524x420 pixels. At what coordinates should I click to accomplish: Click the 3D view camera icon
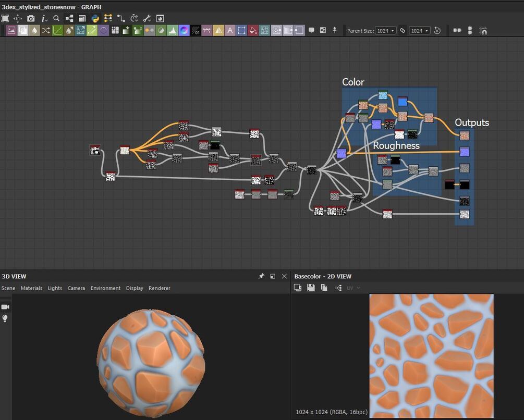pos(5,307)
